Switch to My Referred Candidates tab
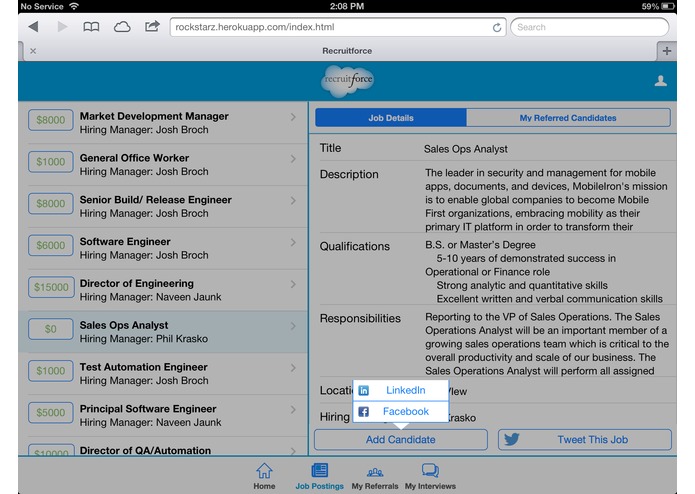Viewport: 695px width, 494px height. click(568, 118)
